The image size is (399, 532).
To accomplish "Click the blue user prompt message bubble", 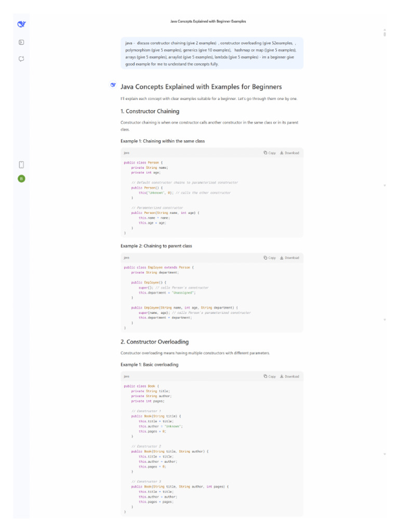I will (x=211, y=52).
